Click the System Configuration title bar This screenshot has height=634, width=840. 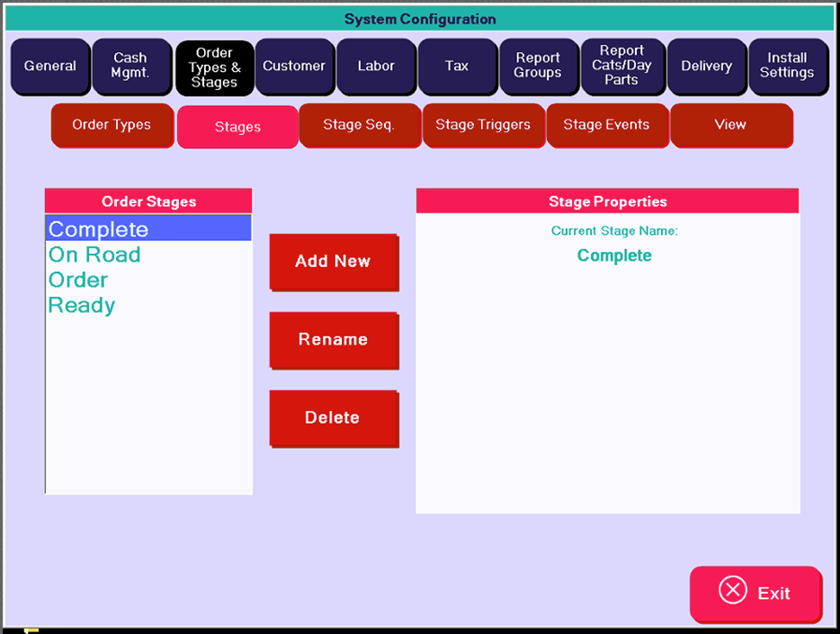point(420,19)
